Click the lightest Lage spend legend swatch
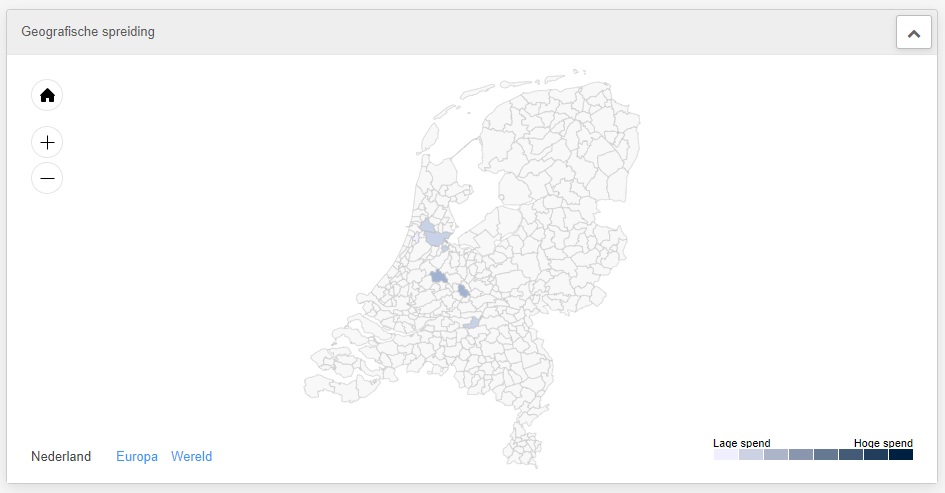Viewport: 945px width, 493px height. 726,454
